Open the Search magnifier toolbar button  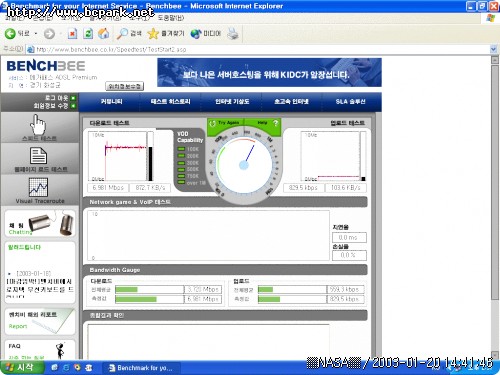(x=129, y=33)
